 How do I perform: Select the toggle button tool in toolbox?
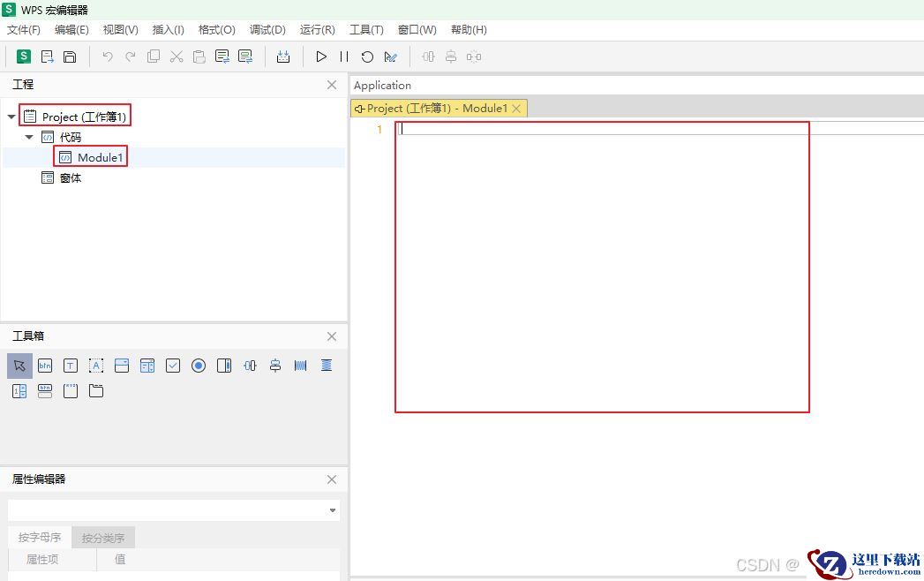[45, 391]
